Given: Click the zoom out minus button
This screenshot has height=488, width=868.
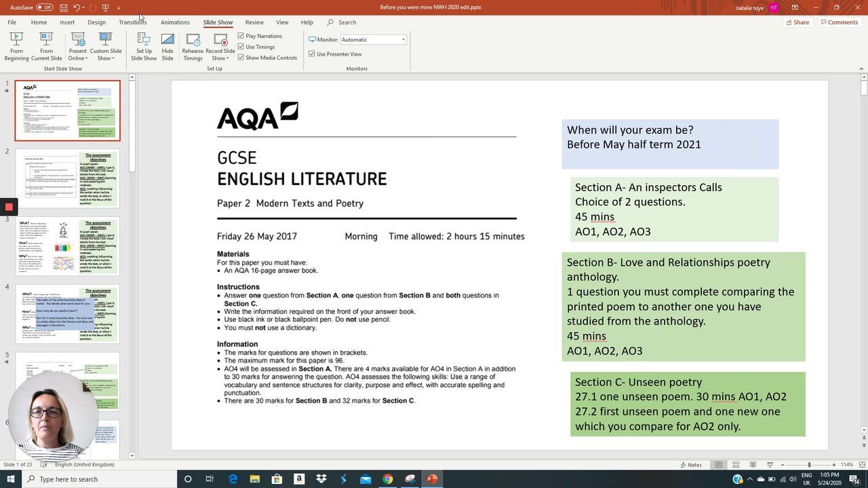Looking at the screenshot, I should tap(783, 464).
